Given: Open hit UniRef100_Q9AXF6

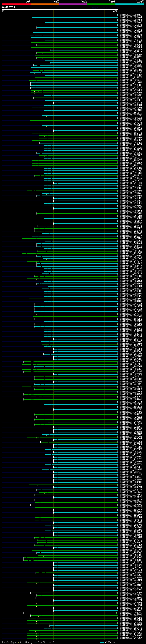Looking at the screenshot, I should 131,20.
